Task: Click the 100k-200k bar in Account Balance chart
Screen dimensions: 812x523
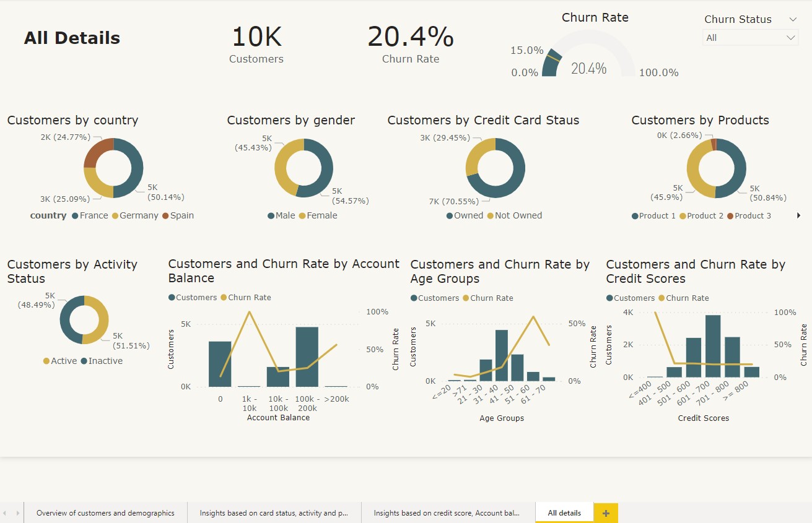Action: tap(308, 356)
